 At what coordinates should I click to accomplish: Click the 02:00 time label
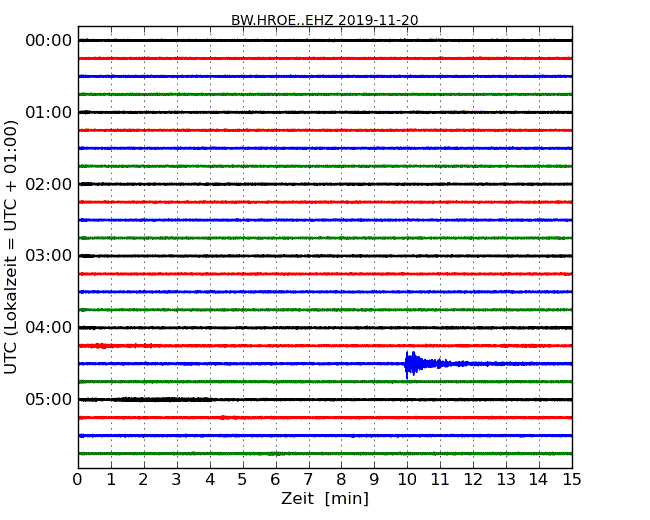[x=49, y=184]
